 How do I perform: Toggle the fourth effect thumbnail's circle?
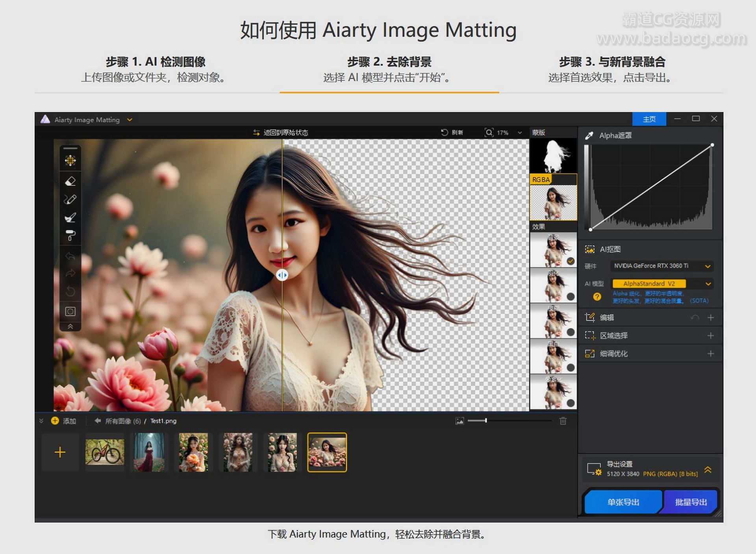tap(571, 368)
